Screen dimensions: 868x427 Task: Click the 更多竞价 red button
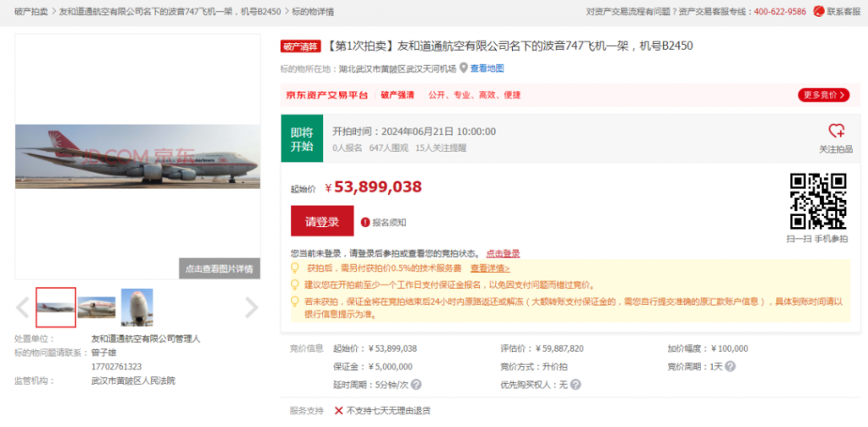pos(823,95)
